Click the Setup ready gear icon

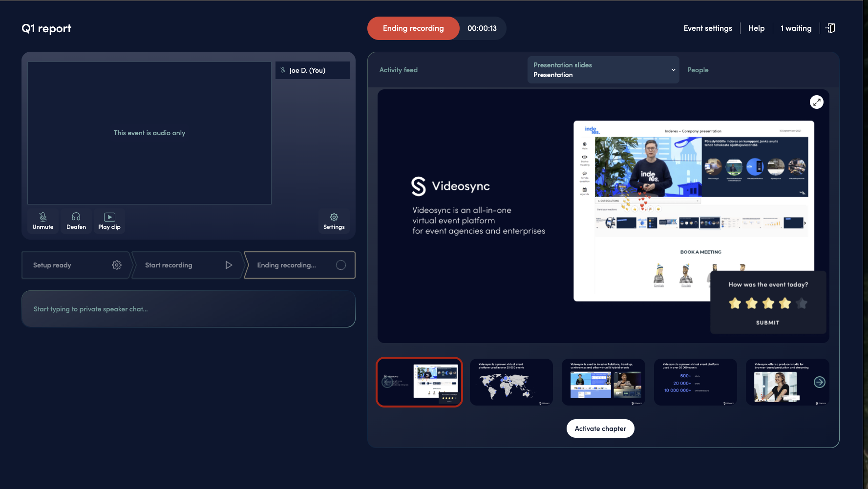click(117, 265)
